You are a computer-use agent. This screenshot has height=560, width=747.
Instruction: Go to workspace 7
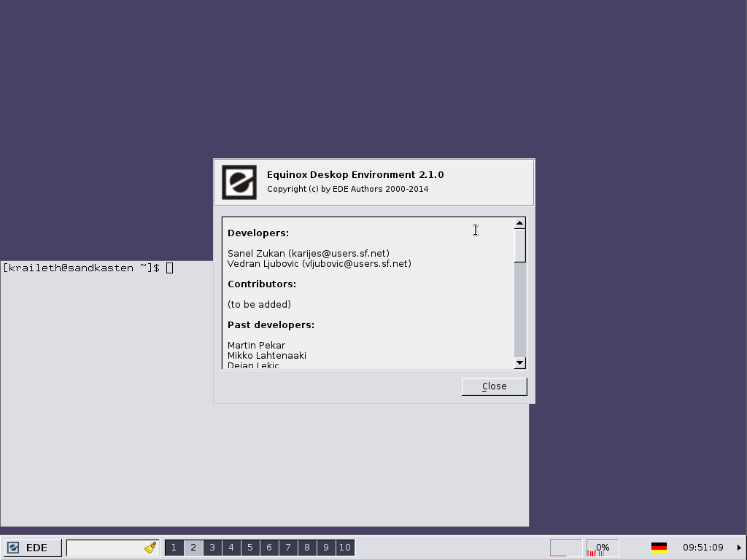[x=288, y=548]
